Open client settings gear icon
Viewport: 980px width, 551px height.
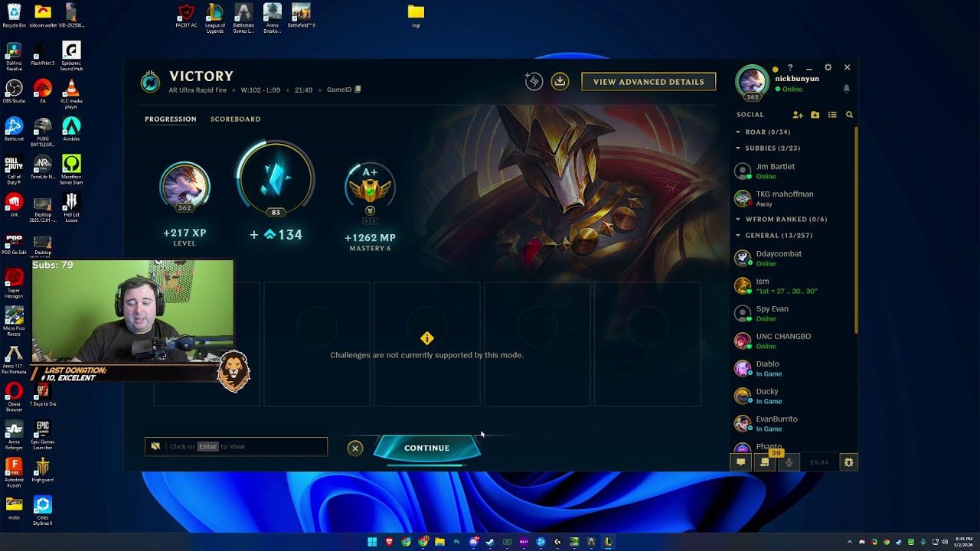pos(828,67)
